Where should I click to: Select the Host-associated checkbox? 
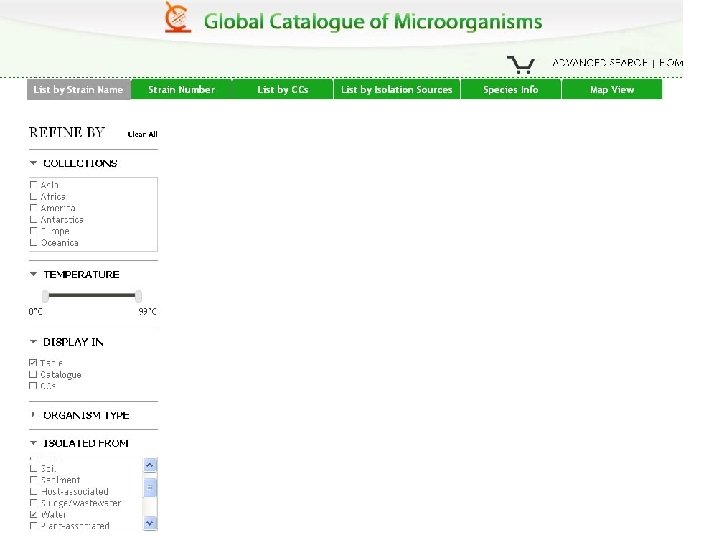[x=34, y=491]
